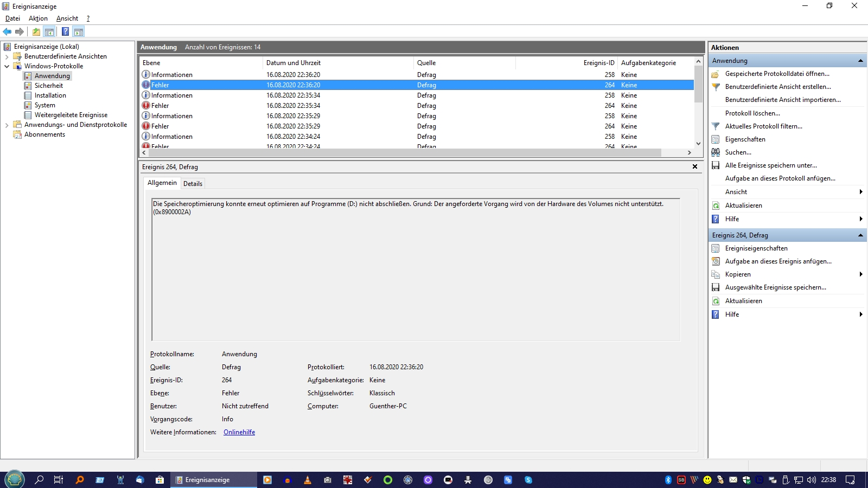Close the event preview pane

[695, 166]
